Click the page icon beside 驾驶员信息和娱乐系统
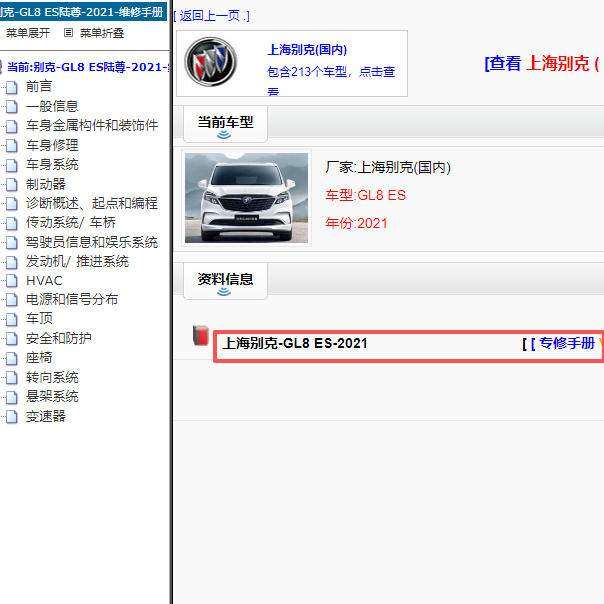This screenshot has height=604, width=604. [12, 243]
